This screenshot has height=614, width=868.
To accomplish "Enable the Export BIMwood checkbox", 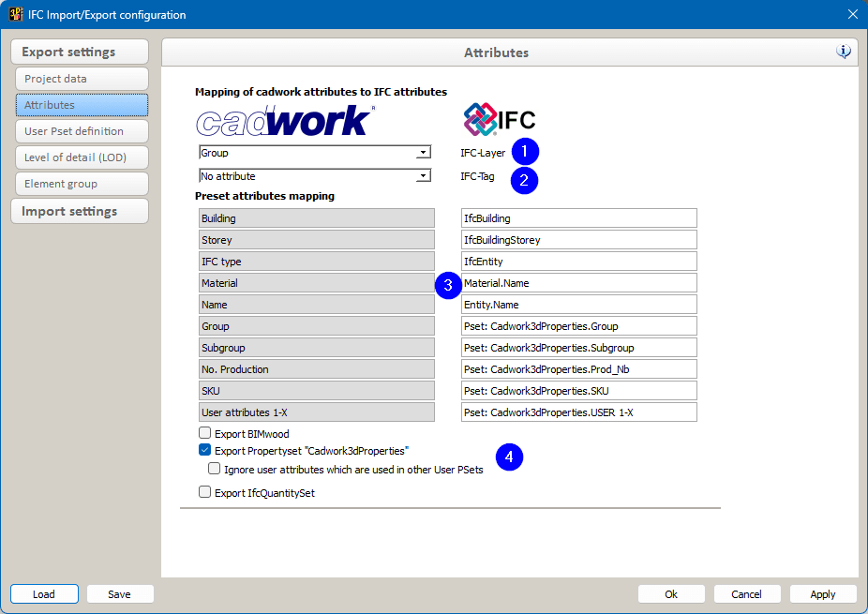I will click(205, 434).
